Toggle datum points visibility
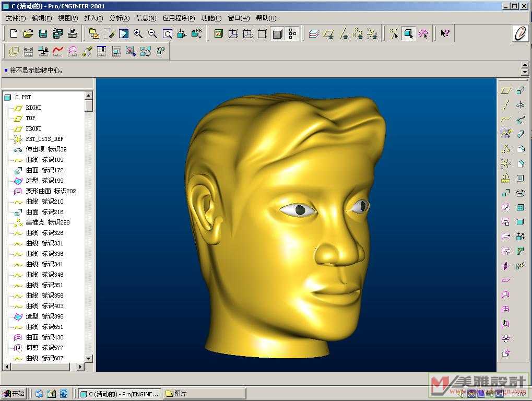The width and height of the screenshot is (532, 401). [x=358, y=33]
